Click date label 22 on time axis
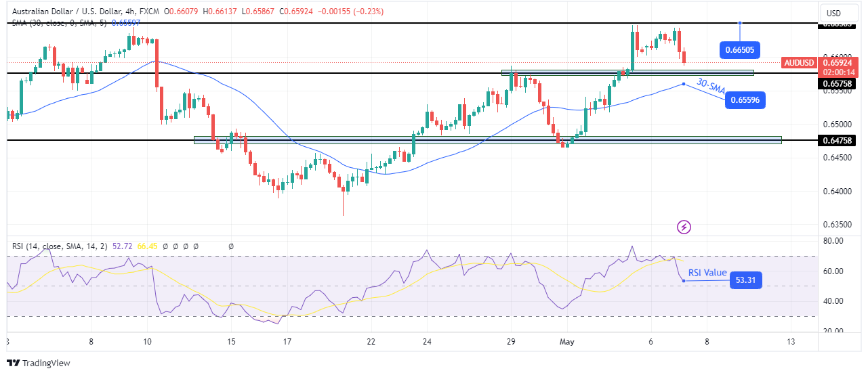Viewport: 868px width, 375px height. 370,342
